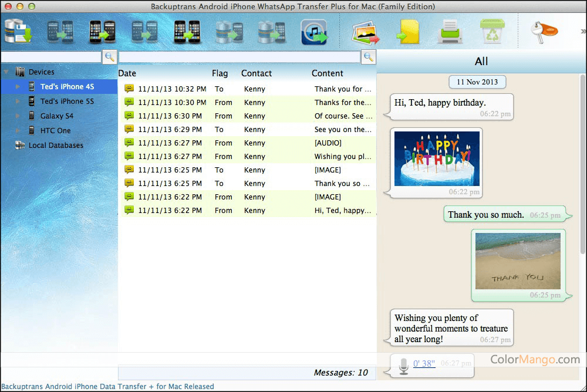Click the search icon above message list
Screen dimensions: 587x392
point(368,57)
